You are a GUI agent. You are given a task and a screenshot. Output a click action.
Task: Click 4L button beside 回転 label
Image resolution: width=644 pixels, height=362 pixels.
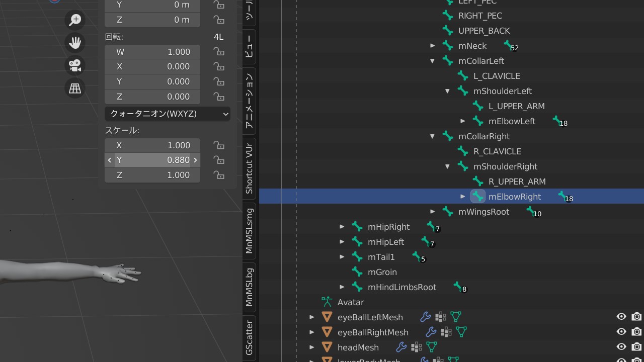pos(218,37)
